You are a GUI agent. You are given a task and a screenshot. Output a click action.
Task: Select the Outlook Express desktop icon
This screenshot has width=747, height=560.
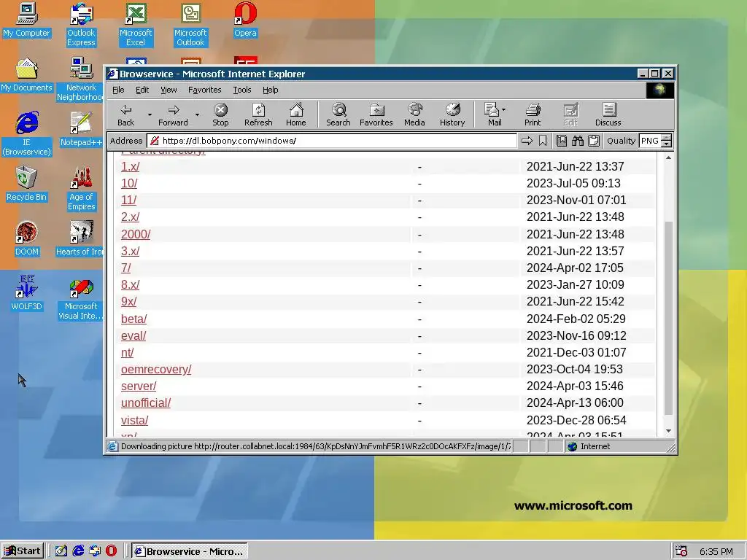point(82,24)
